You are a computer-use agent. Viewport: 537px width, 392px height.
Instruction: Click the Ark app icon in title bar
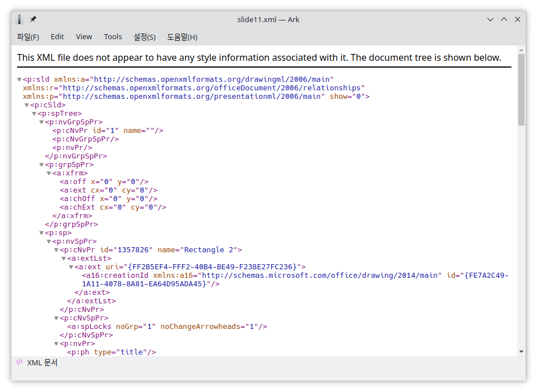click(x=21, y=19)
